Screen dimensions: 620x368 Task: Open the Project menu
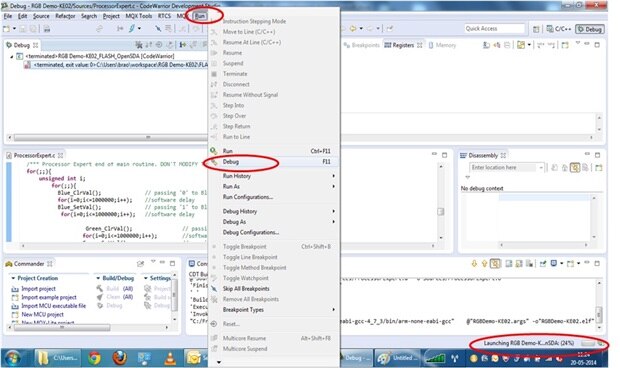click(x=111, y=16)
